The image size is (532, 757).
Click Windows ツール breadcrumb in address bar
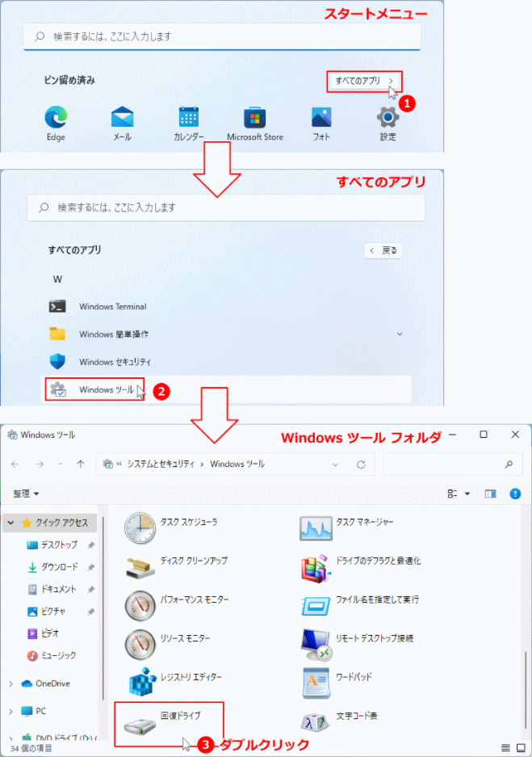[x=237, y=464]
